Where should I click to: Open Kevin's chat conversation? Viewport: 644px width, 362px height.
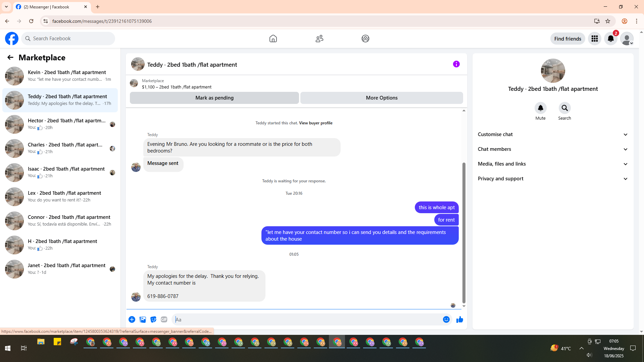[60, 76]
